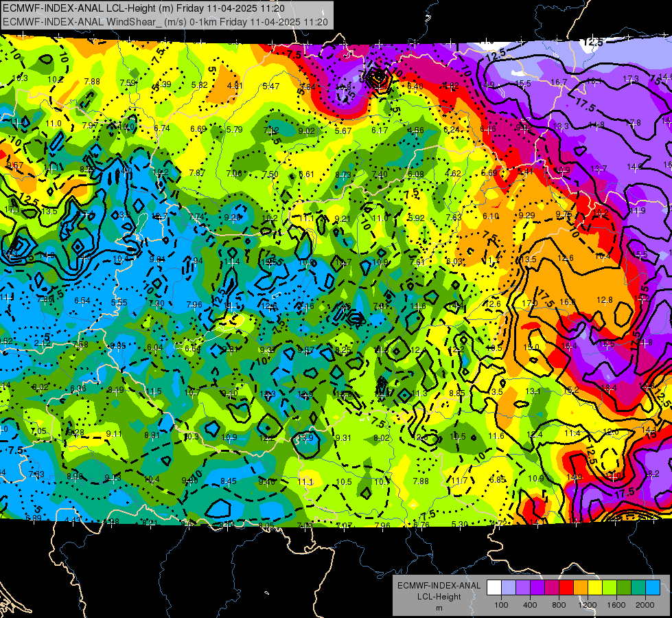
Task: Click the wind shear value 8.19
Action: [x=116, y=390]
